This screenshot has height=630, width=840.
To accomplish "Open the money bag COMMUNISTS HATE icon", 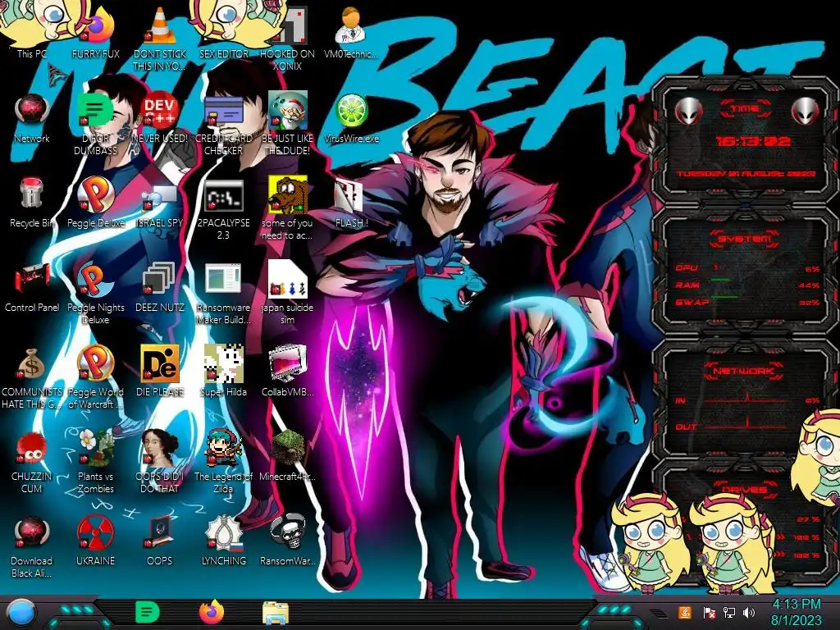I will 32,377.
